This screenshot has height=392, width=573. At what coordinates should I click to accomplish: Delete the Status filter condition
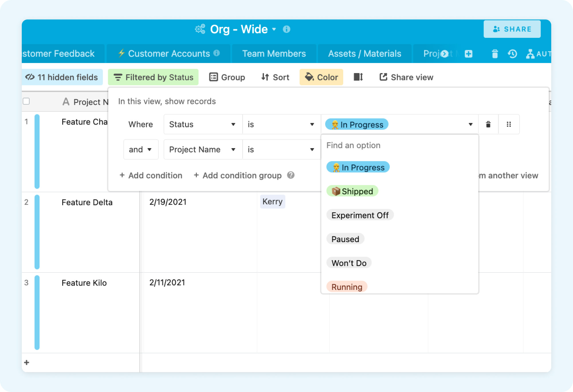(488, 124)
